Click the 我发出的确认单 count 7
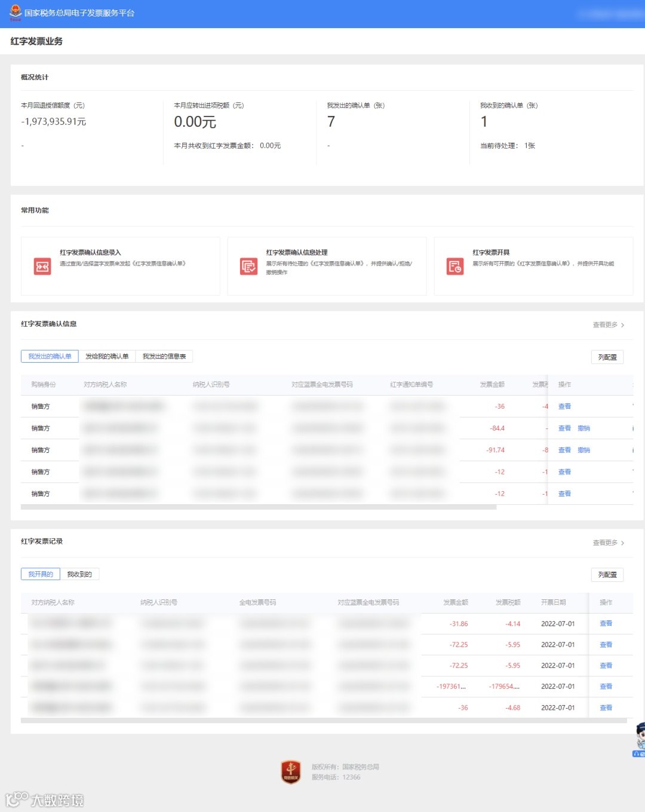This screenshot has width=645, height=812. pyautogui.click(x=331, y=122)
